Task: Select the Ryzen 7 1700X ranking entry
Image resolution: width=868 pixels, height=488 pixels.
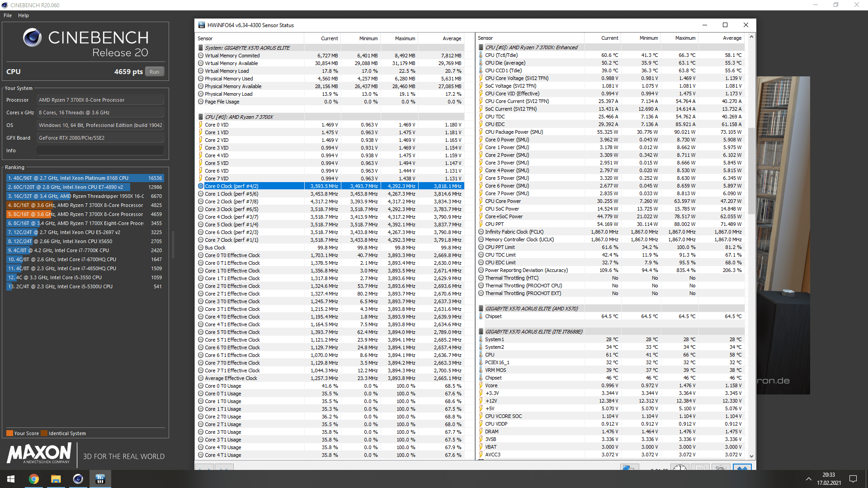Action: tap(85, 223)
